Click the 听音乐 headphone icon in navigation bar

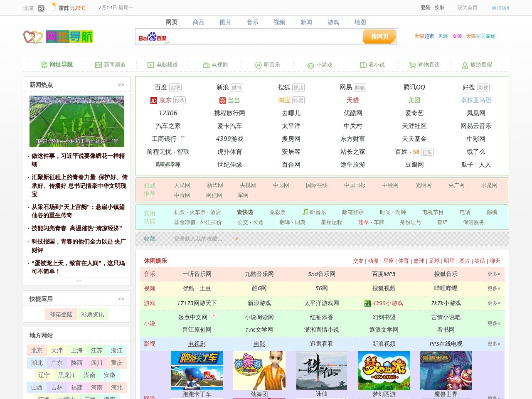tap(258, 65)
